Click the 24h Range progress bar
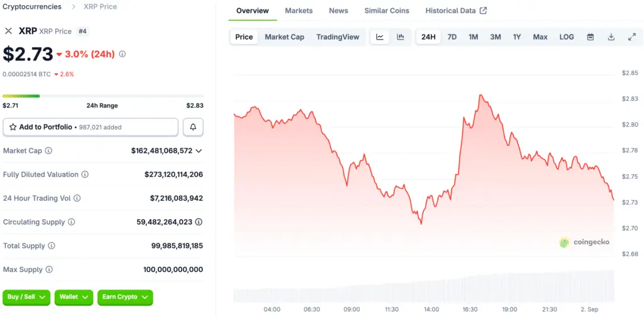Viewport: 644px width, 316px height. coord(103,96)
